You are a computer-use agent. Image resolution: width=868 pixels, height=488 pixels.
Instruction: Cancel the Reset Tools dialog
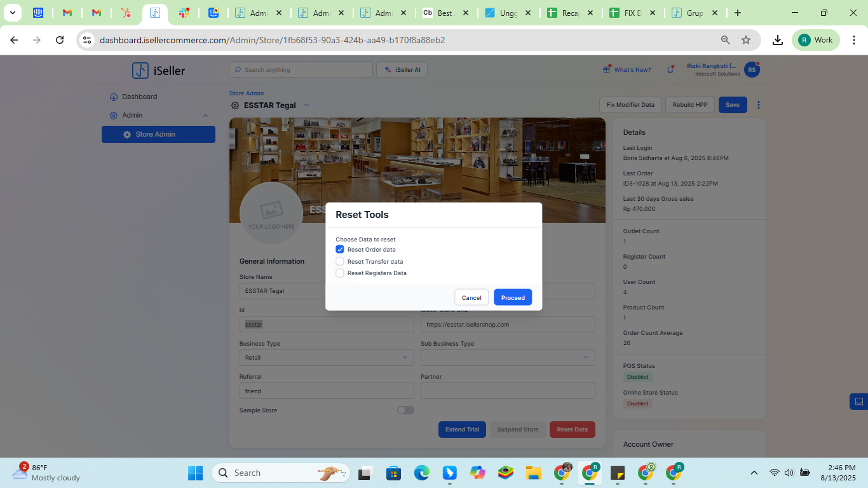[x=471, y=297]
